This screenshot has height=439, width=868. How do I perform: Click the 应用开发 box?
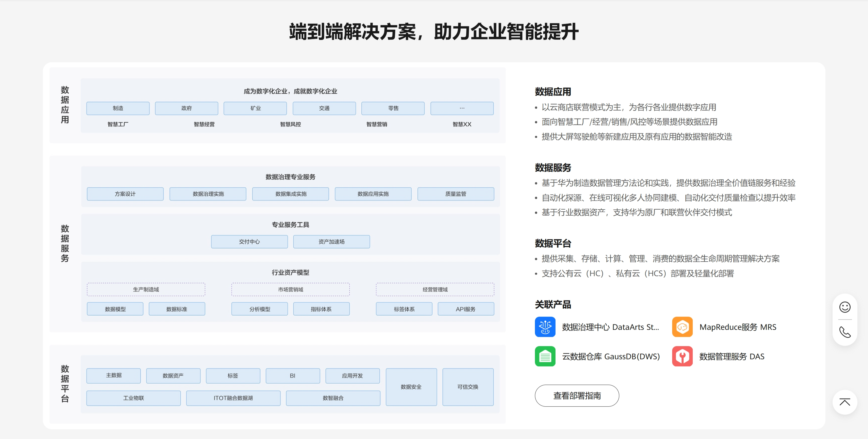(x=353, y=375)
